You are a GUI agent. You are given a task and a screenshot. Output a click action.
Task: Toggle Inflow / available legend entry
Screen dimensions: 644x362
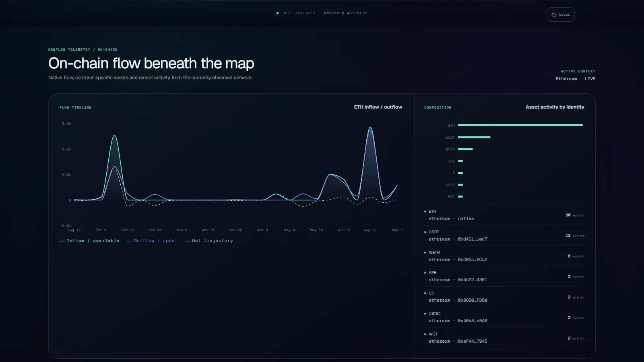[x=89, y=241]
